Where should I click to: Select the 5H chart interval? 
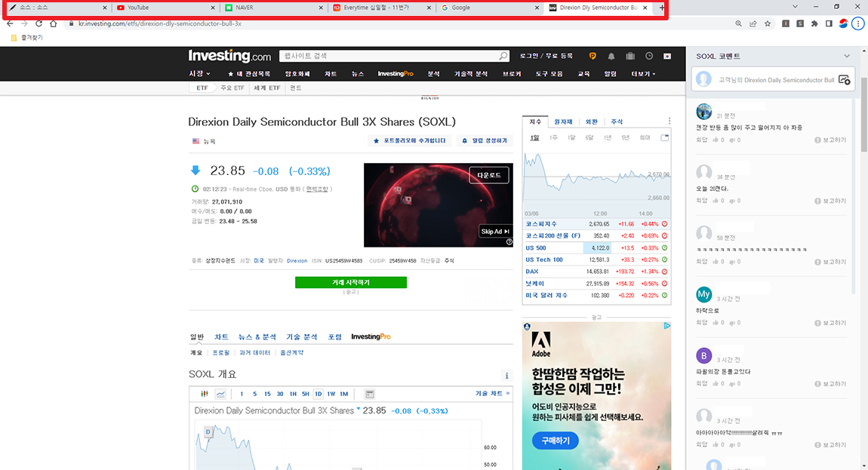[x=306, y=394]
